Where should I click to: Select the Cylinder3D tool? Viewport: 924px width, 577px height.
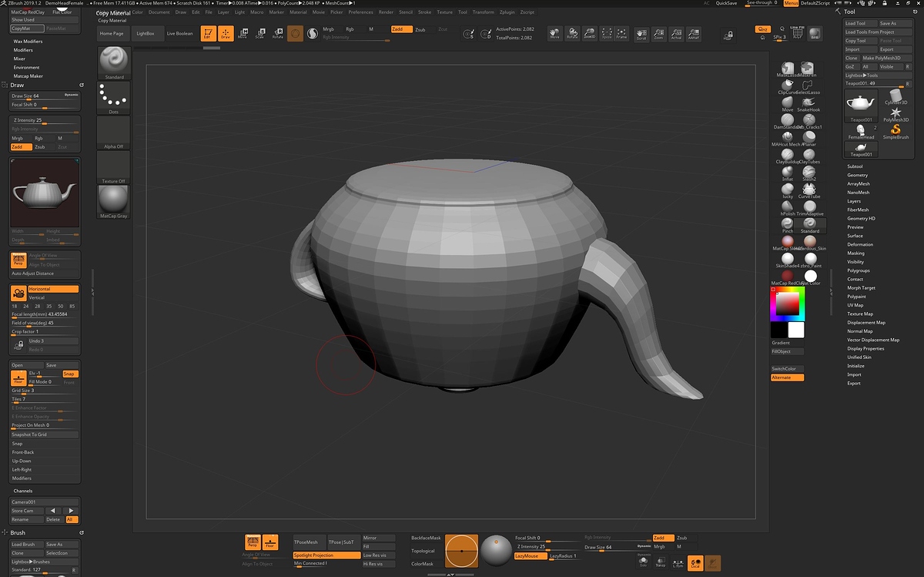point(896,96)
